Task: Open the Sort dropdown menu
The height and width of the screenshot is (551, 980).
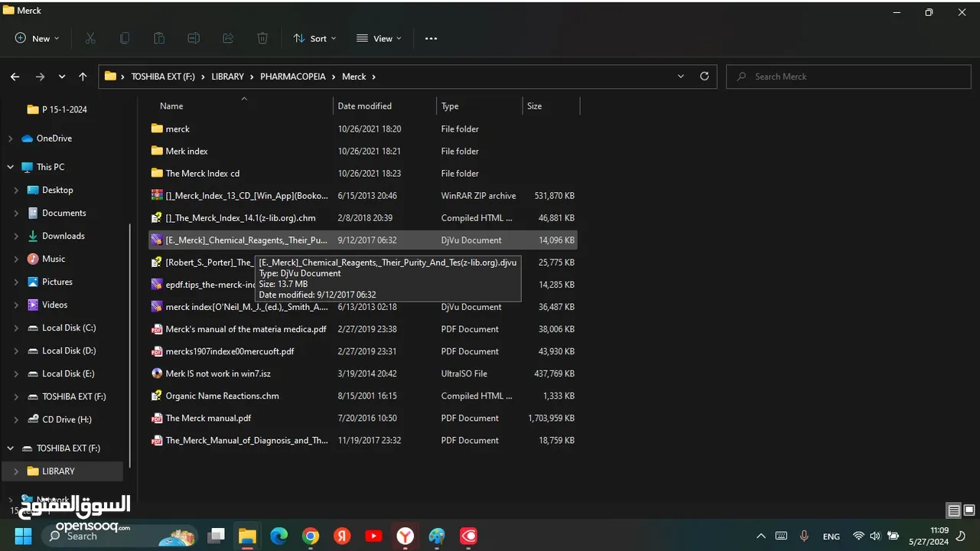Action: pos(314,38)
